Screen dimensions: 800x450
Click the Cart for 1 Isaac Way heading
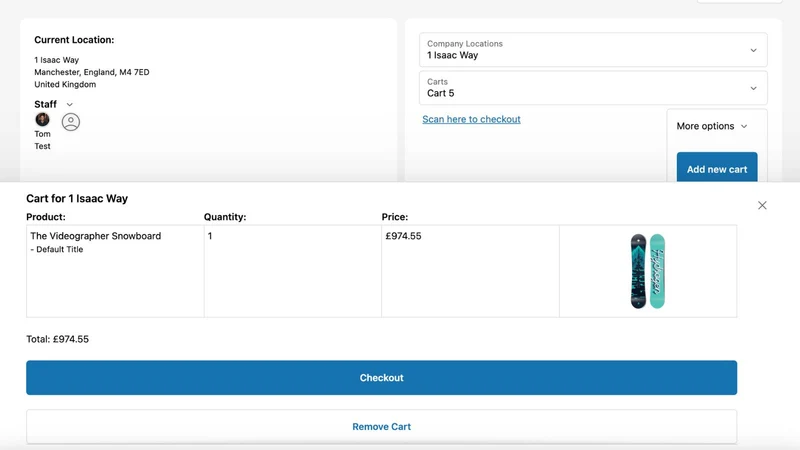pyautogui.click(x=77, y=198)
